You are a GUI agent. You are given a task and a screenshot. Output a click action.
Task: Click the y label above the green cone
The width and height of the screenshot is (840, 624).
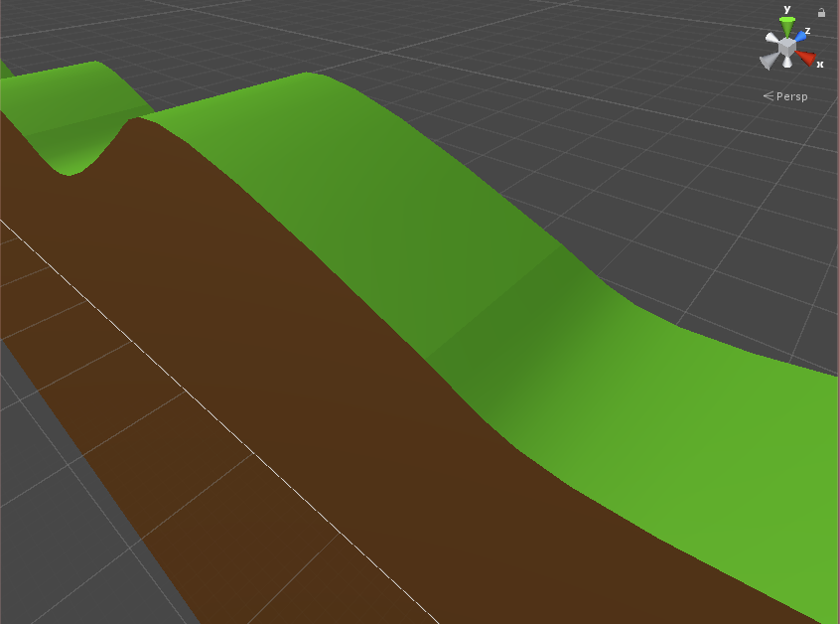pos(785,9)
